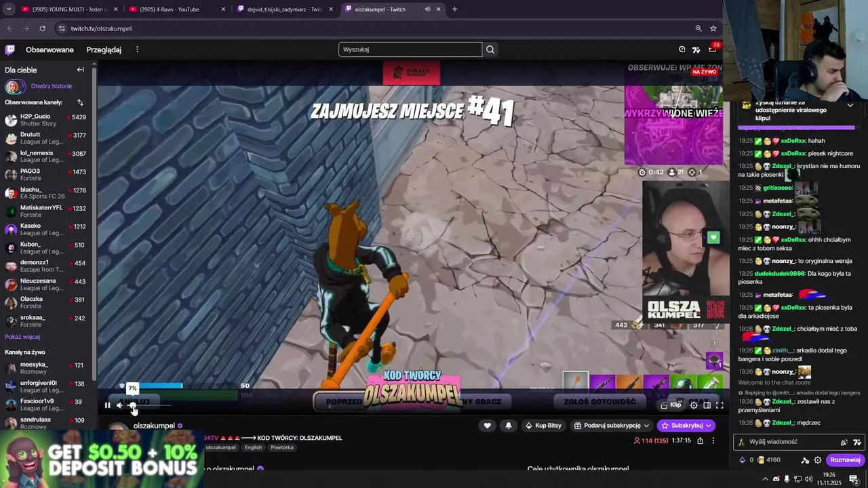Viewport: 868px width, 488px height.
Task: Show hidden system tray icons chevron
Action: 766,479
